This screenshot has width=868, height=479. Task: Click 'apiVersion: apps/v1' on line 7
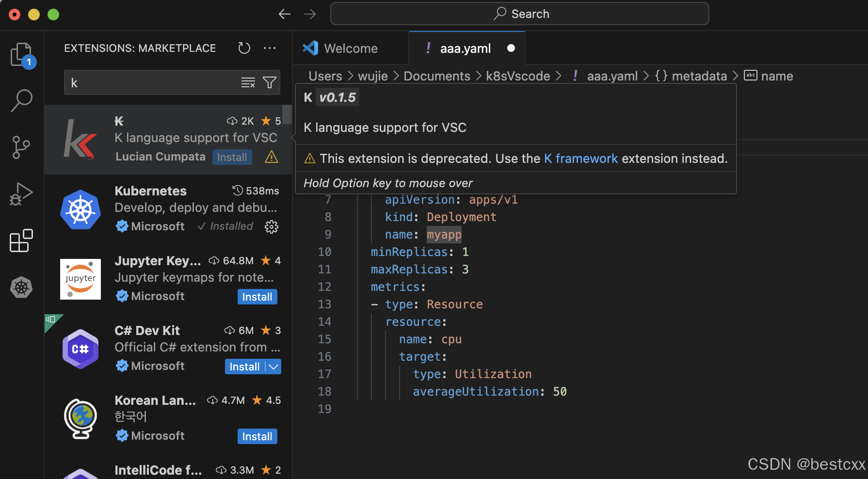pyautogui.click(x=451, y=200)
